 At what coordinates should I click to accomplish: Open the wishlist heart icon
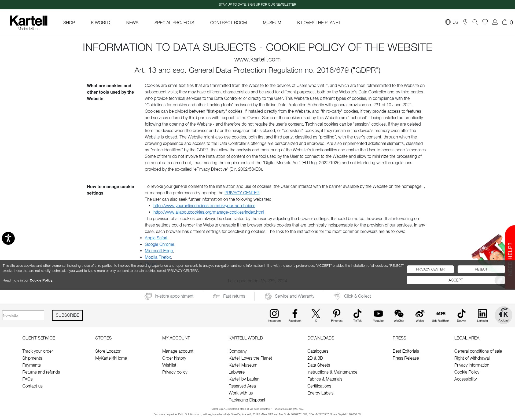click(485, 22)
